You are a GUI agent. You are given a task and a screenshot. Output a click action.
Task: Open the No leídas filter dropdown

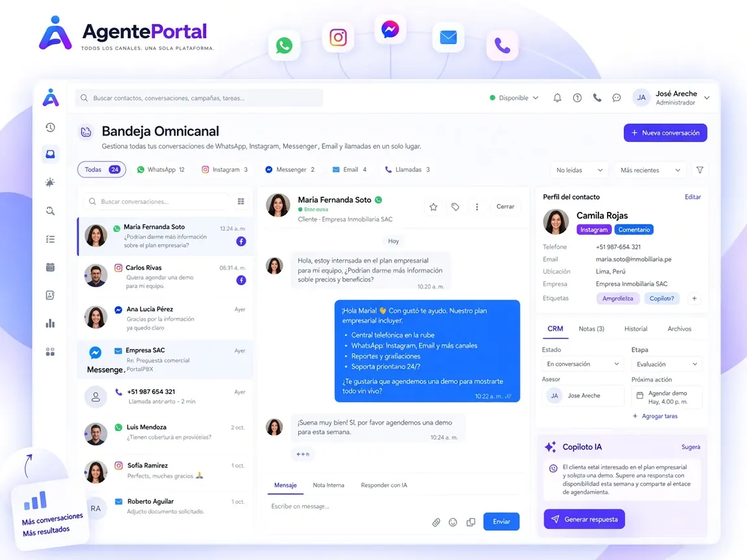click(579, 170)
